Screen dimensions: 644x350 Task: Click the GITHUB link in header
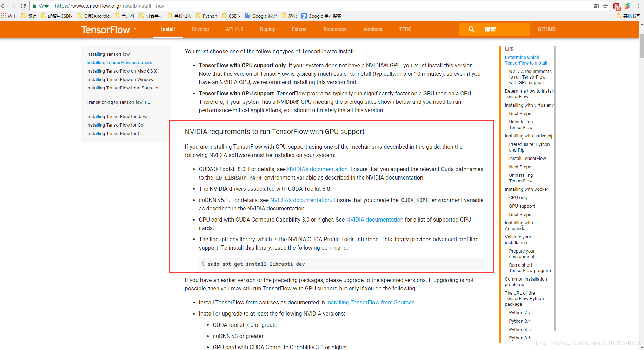pyautogui.click(x=546, y=29)
